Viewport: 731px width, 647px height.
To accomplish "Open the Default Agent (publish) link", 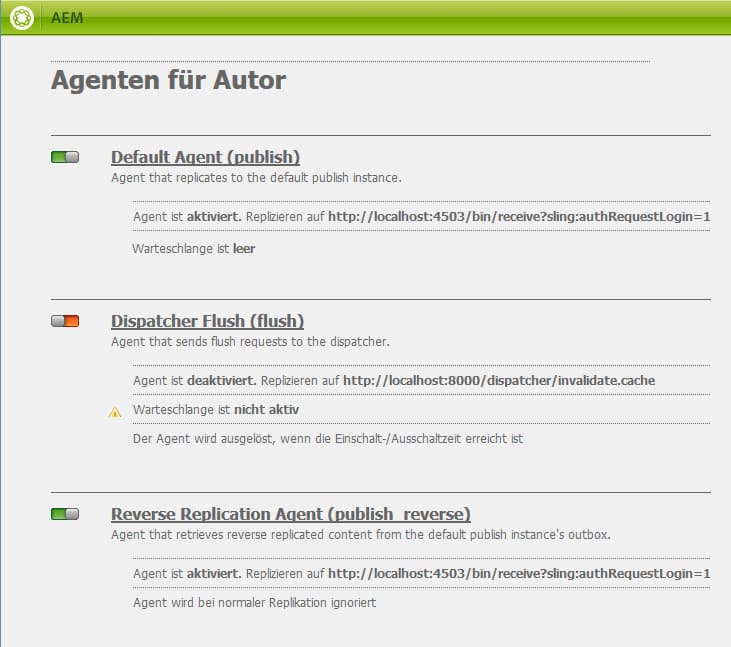I will point(205,157).
